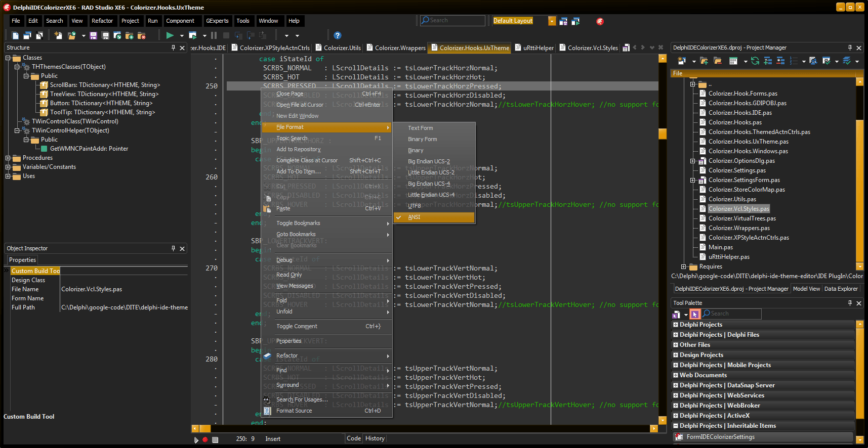Image resolution: width=868 pixels, height=448 pixels.
Task: Click the Sync refresh icon in Project Manager
Action: [755, 61]
